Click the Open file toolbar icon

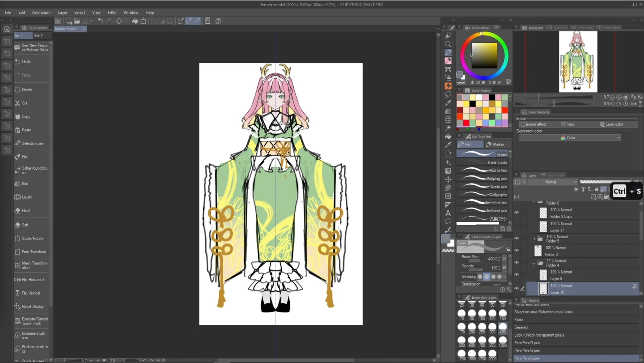77,21
